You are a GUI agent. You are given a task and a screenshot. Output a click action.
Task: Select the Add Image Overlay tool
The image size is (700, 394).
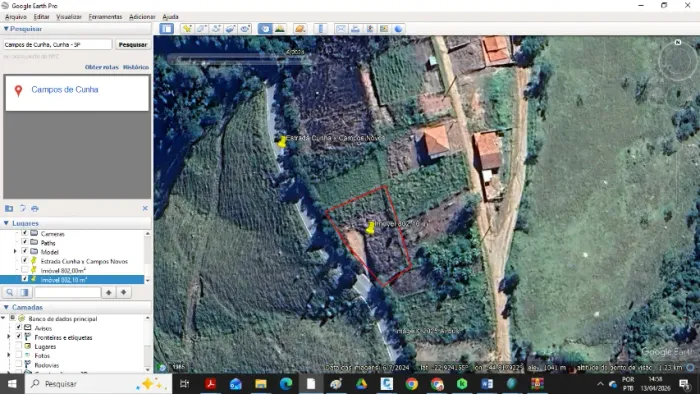point(230,29)
